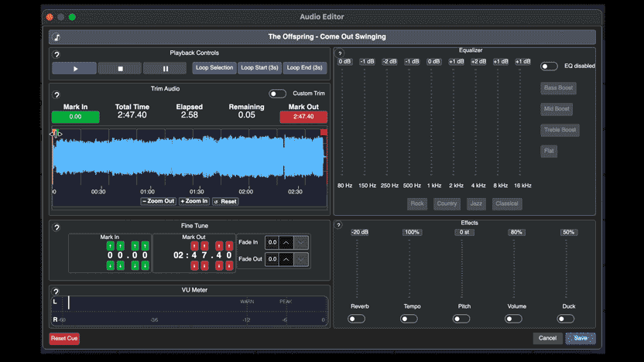Enable the Reverb effect toggle

click(x=356, y=319)
